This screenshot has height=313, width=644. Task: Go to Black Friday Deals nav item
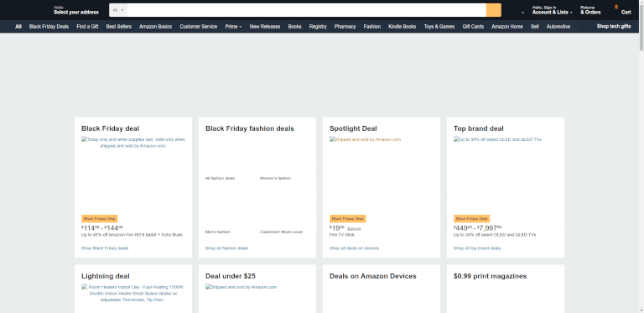click(49, 27)
